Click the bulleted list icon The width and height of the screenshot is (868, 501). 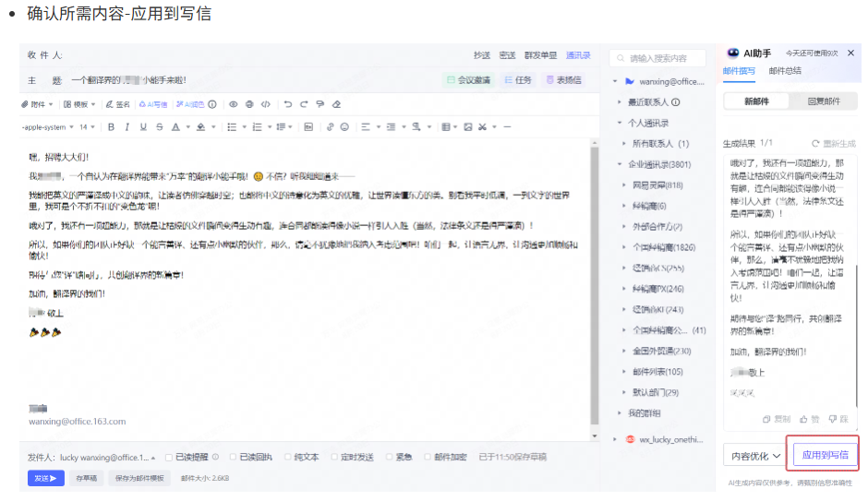232,127
